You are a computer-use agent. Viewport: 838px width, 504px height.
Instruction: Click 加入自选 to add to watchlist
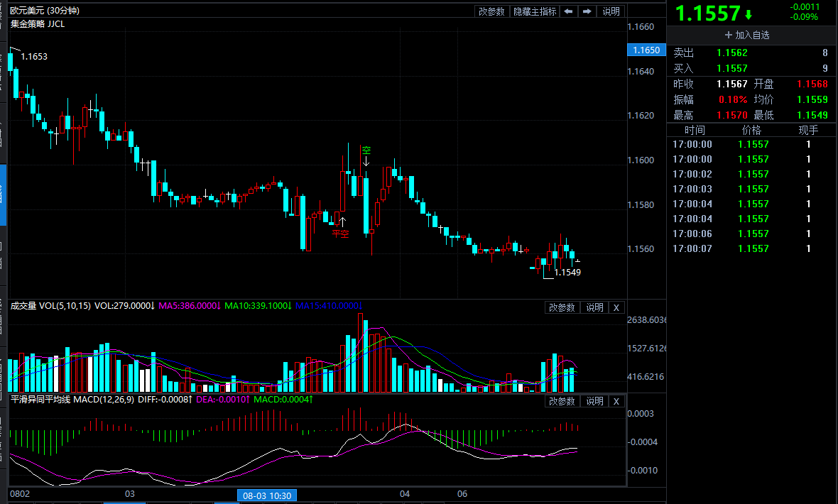(x=747, y=35)
